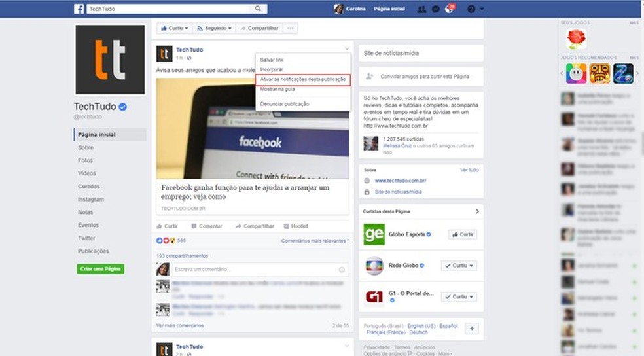Open the notifications globe icon
The width and height of the screenshot is (644, 356).
point(450,9)
